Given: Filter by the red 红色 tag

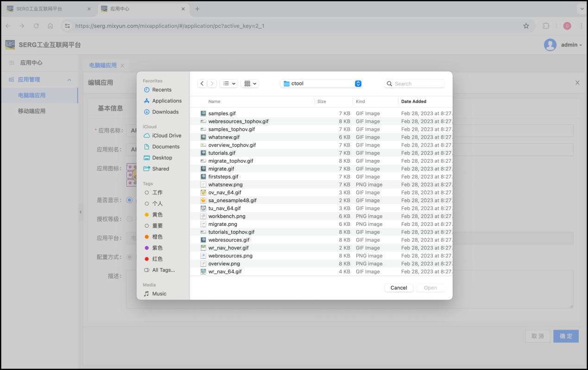Looking at the screenshot, I should click(157, 259).
